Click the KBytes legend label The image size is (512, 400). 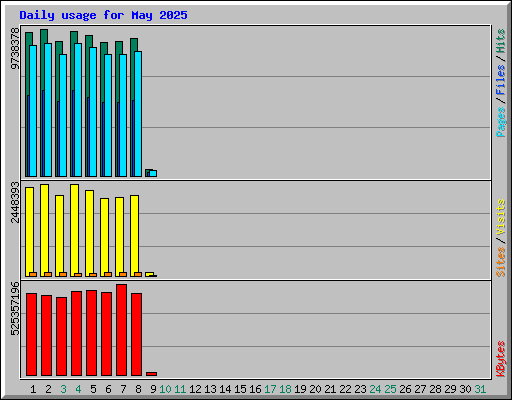[501, 359]
